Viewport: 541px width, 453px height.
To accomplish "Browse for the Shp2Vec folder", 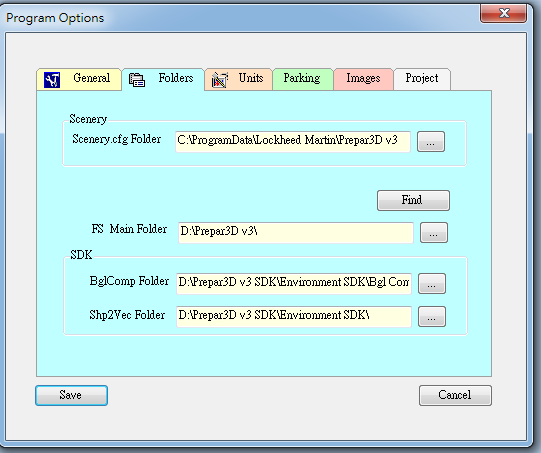I will click(432, 316).
